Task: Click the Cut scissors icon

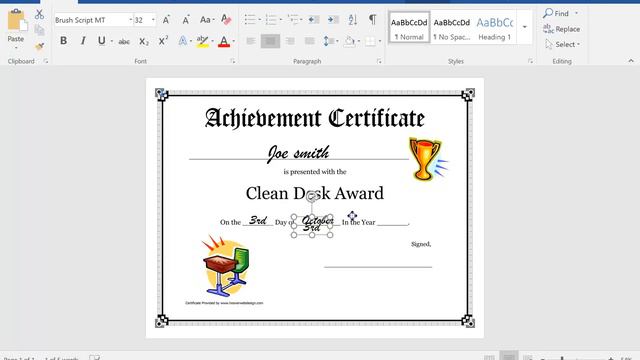Action: point(39,15)
